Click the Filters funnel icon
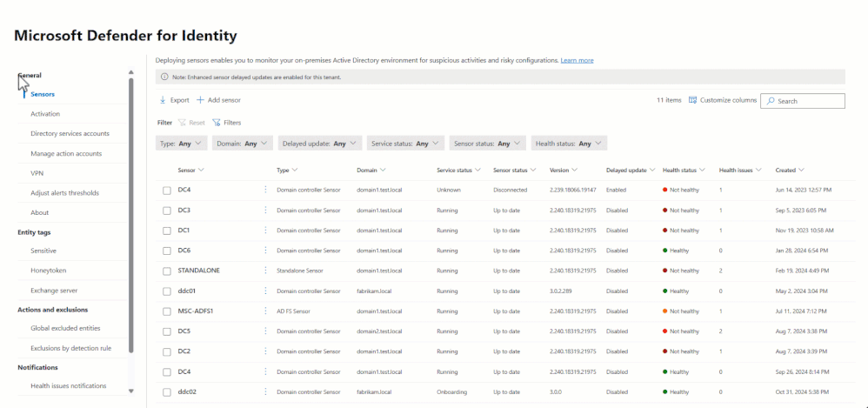The image size is (868, 408). point(217,123)
